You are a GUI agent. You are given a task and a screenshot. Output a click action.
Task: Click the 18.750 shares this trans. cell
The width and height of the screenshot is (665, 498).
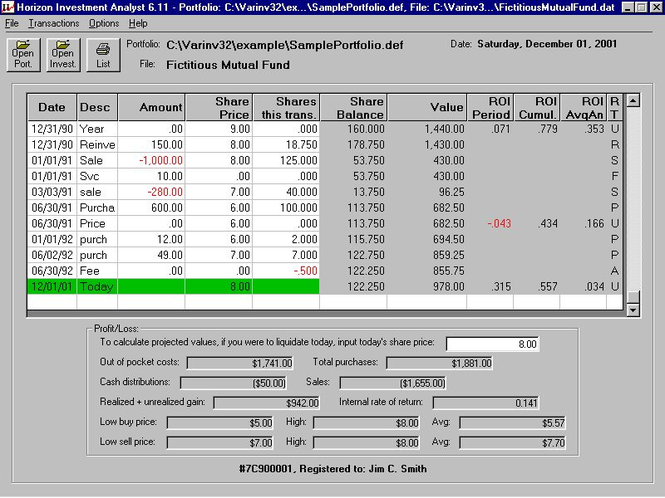point(286,145)
